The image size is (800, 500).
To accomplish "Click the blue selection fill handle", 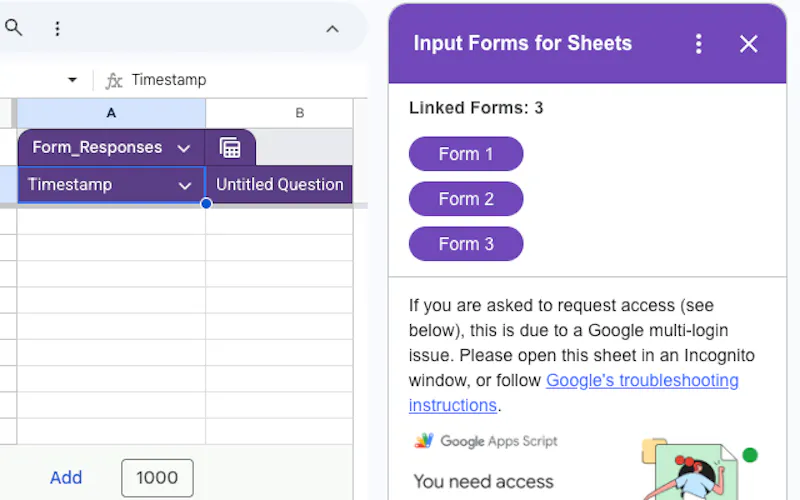I will click(206, 204).
